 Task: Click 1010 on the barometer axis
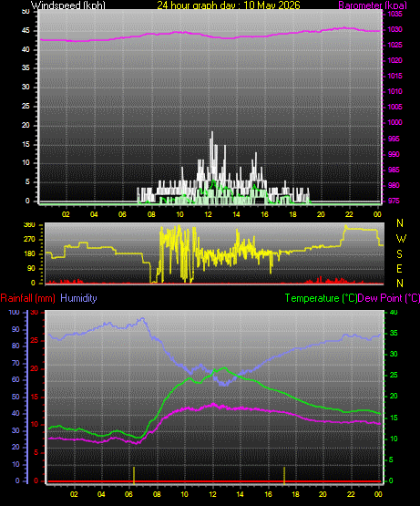point(394,91)
